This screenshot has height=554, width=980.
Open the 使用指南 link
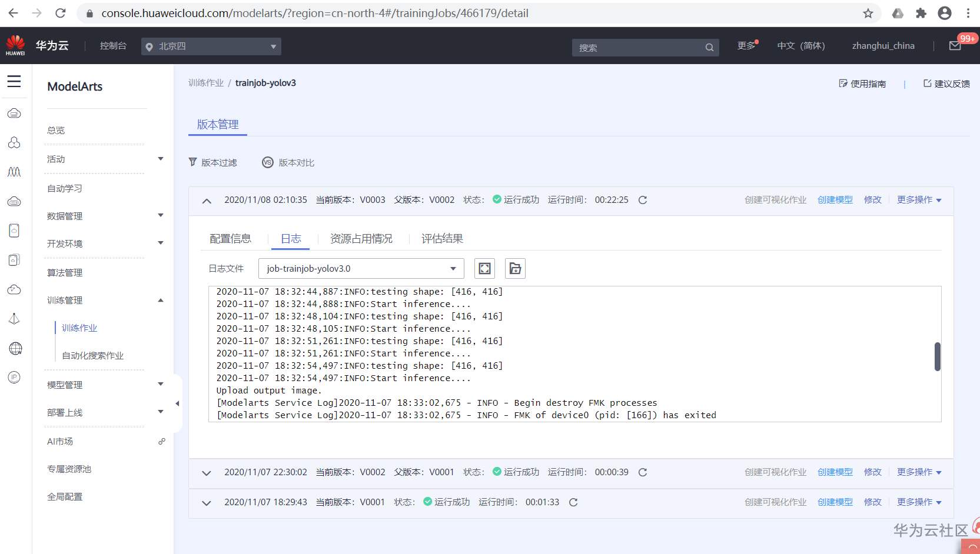[x=862, y=84]
